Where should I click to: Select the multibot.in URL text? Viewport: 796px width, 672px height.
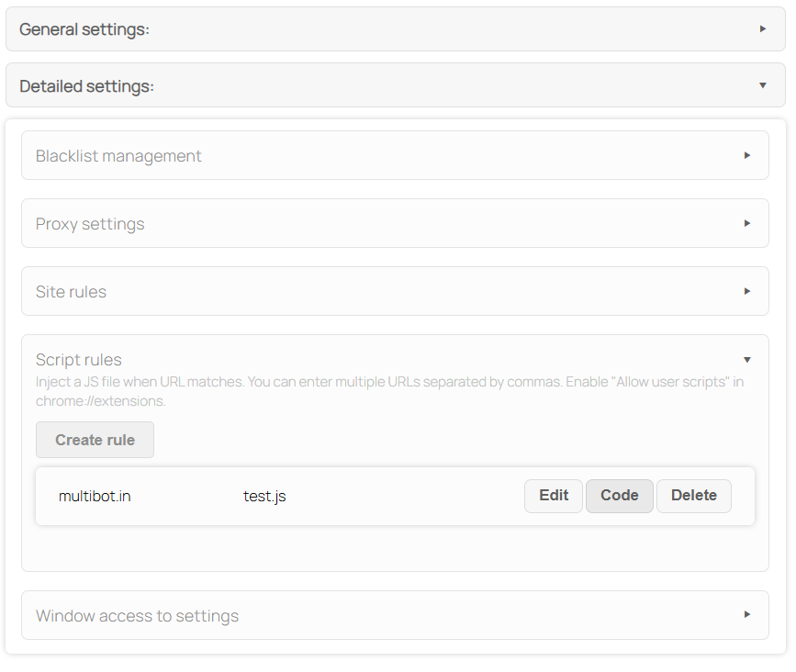[95, 497]
